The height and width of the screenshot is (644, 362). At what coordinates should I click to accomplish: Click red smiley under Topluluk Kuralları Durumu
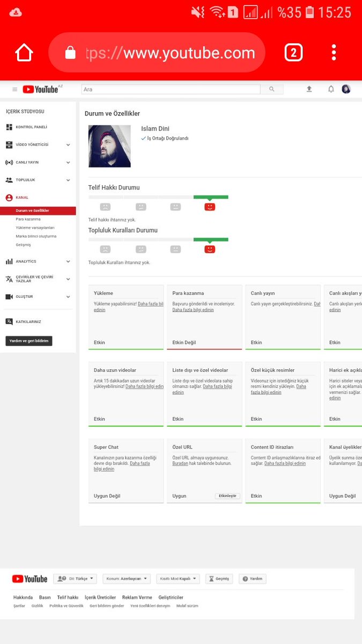coord(210,250)
